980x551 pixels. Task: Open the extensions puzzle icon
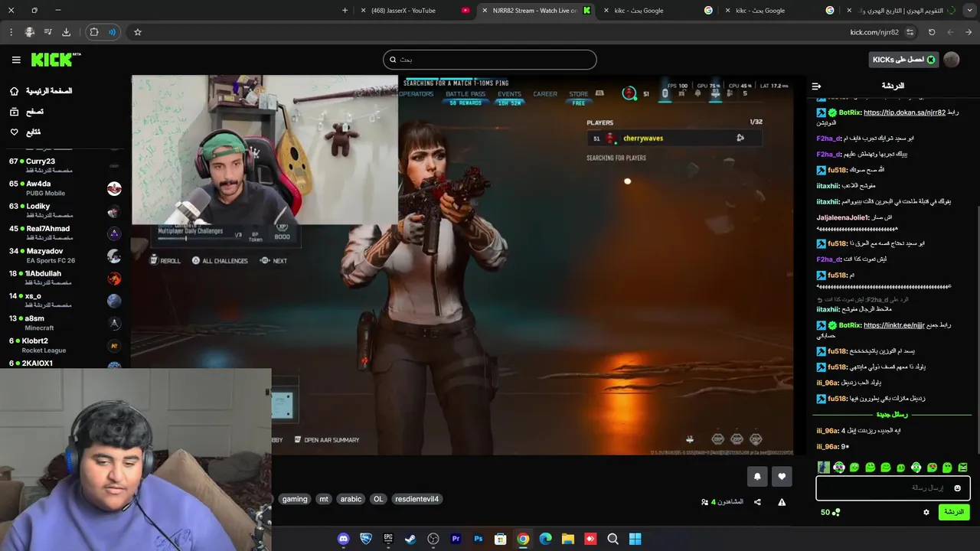tap(94, 32)
